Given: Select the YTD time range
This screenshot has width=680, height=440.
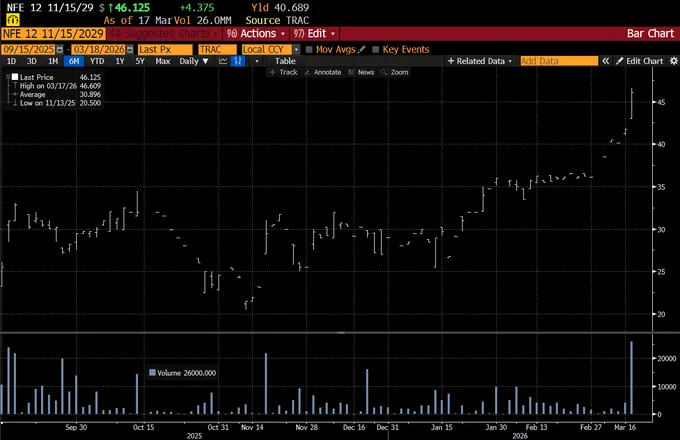Looking at the screenshot, I should tap(97, 61).
